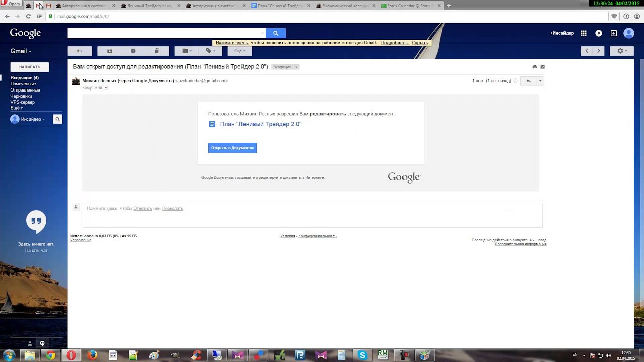Click the mail.google.com address bar

pos(327,16)
